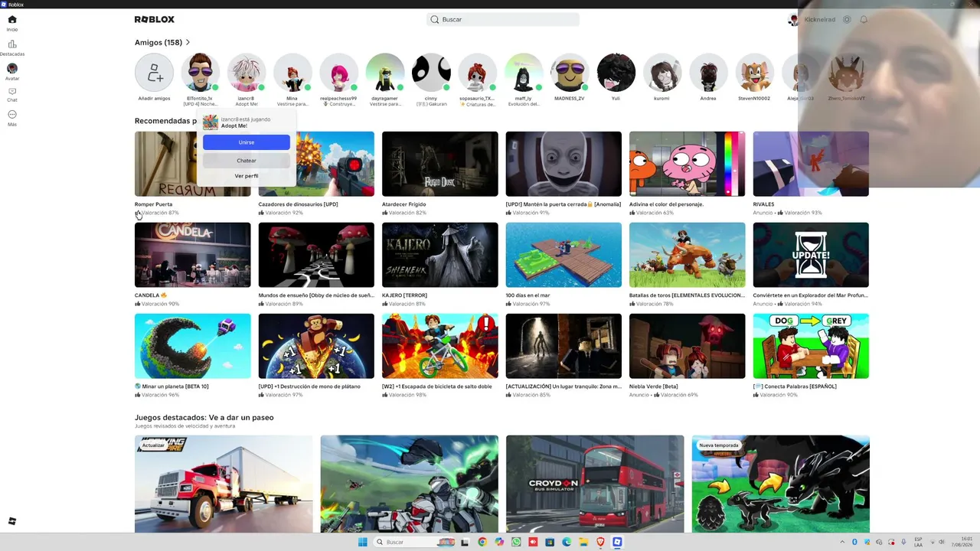Open Adivina el color del personaje game
The image size is (980, 551).
point(688,164)
